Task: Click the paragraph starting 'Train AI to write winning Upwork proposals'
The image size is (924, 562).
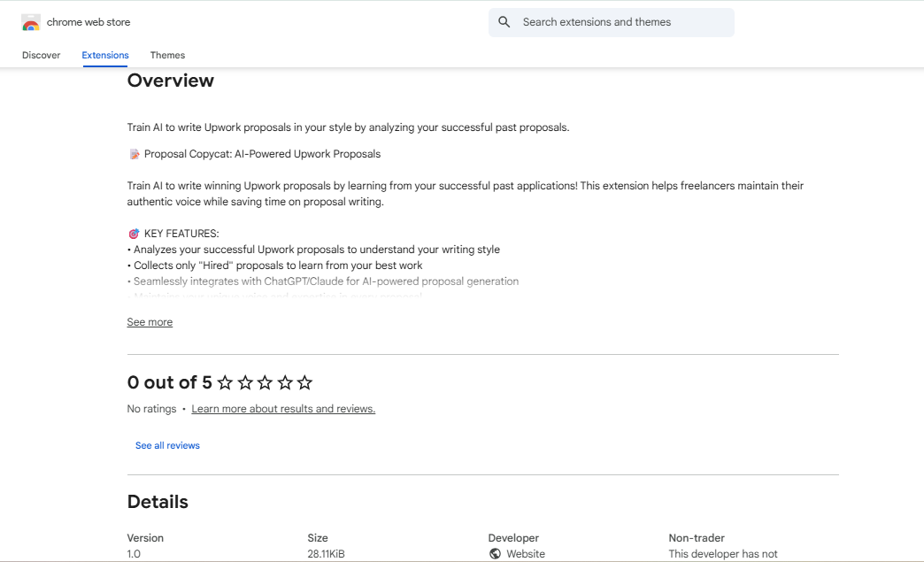Action: coord(466,194)
